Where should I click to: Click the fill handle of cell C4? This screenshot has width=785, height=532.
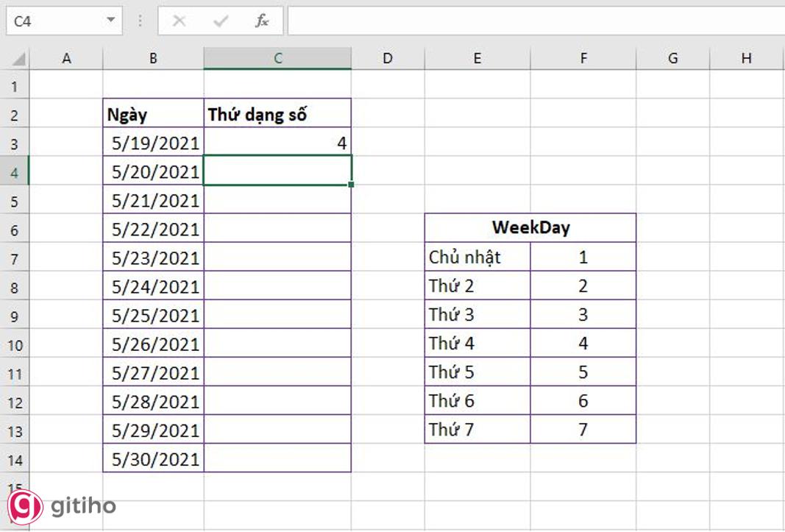tap(352, 185)
